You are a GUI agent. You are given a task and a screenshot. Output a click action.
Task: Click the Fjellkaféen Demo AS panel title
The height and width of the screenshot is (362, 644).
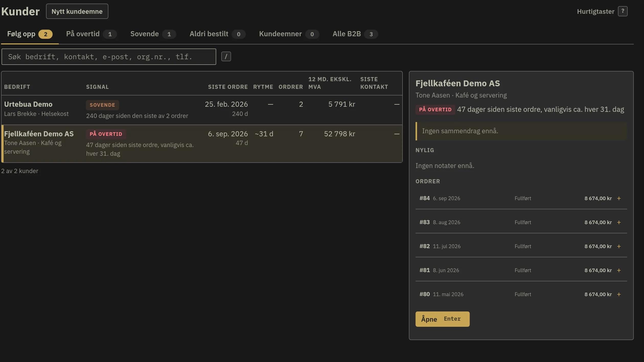pyautogui.click(x=457, y=83)
